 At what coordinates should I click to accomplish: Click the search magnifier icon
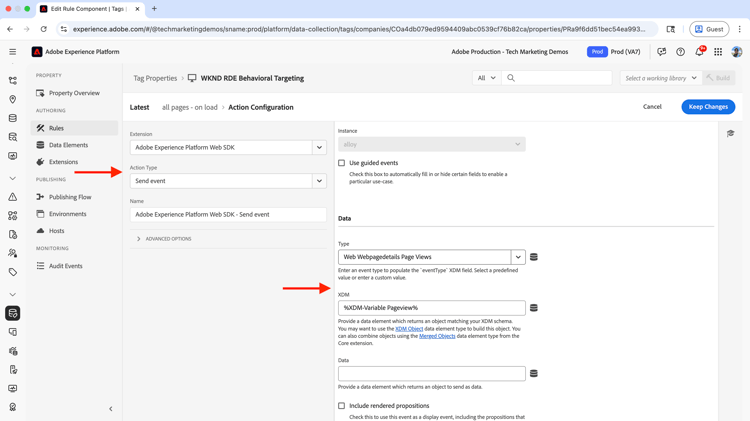click(511, 78)
